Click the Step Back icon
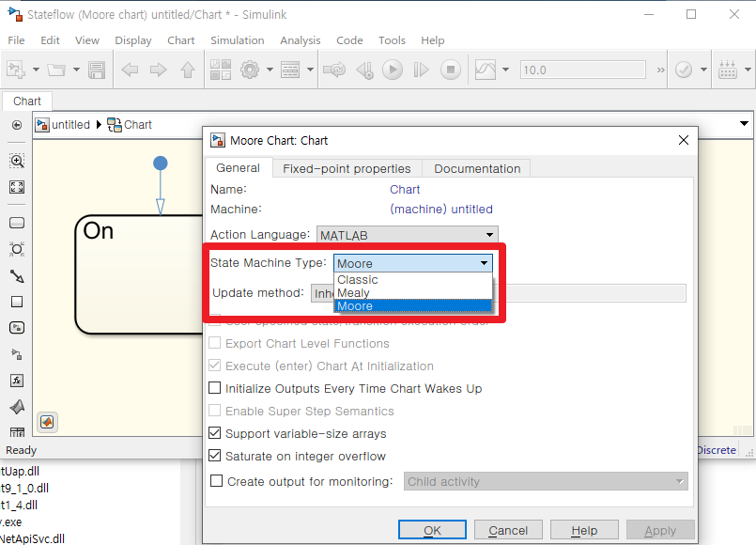Screen dimensions: 756x545 [365, 70]
